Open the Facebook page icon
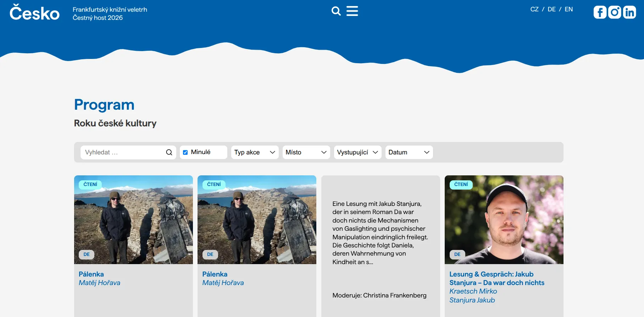The height and width of the screenshot is (317, 644). (600, 12)
